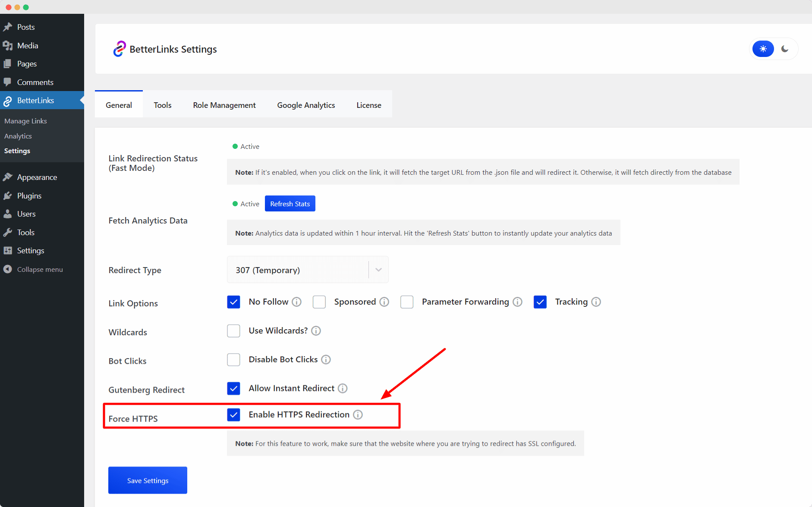Open the Plugins icon
812x507 pixels.
[x=8, y=195]
